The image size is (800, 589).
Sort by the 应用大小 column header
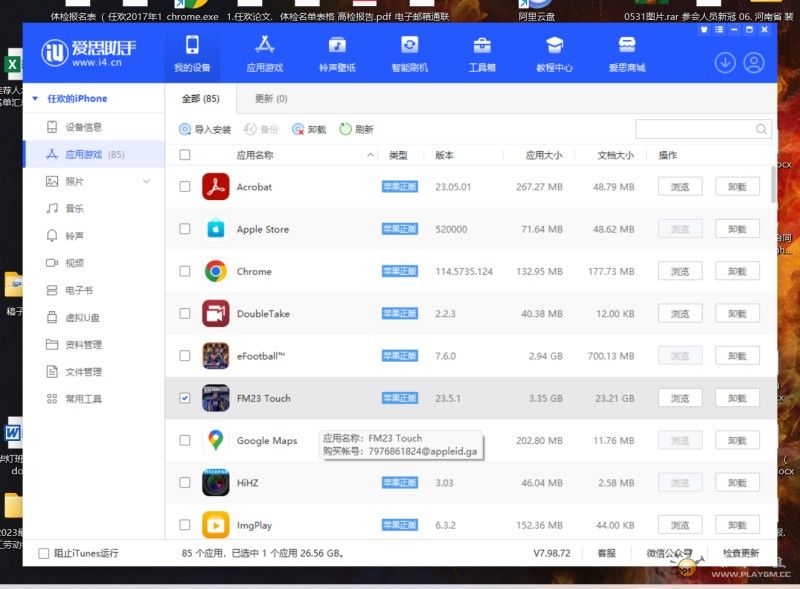[x=544, y=155]
